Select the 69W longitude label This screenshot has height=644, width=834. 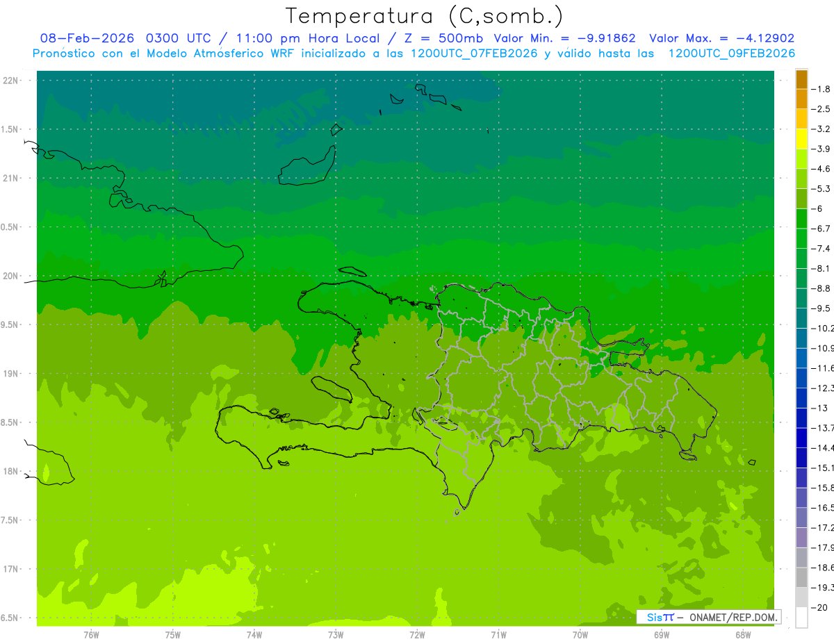coord(662,635)
